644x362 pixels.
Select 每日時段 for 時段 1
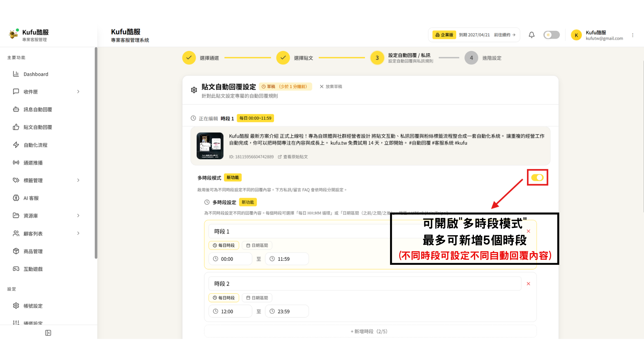(x=224, y=245)
